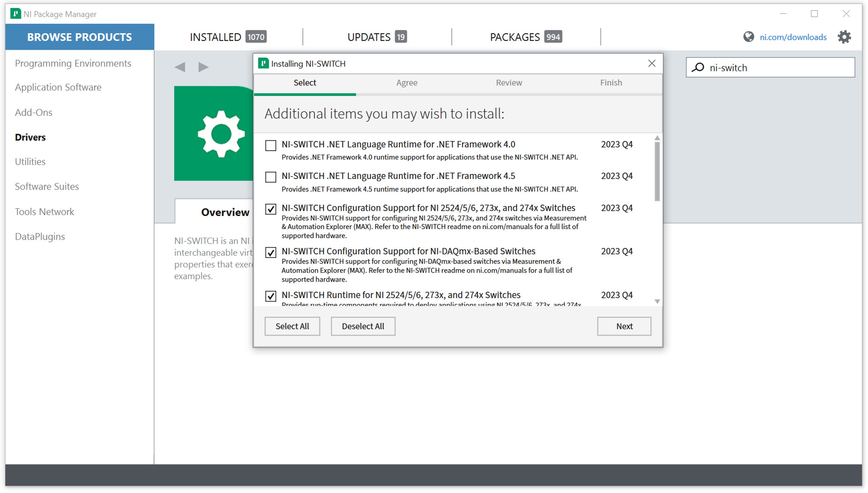Click the Review step in the wizard
This screenshot has width=868, height=493.
pyautogui.click(x=509, y=83)
